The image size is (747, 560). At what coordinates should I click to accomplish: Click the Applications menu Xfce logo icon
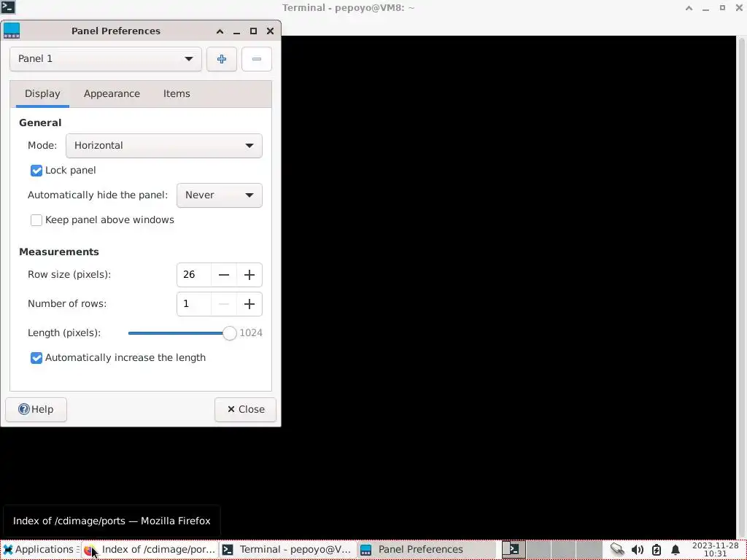click(7, 550)
